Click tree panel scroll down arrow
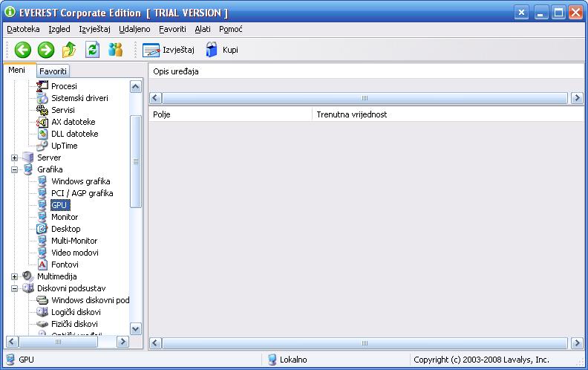This screenshot has height=370, width=588. (136, 329)
